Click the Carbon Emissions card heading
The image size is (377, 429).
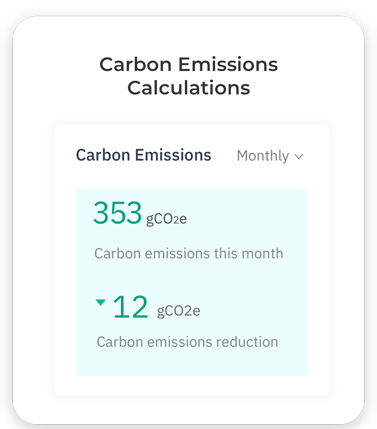(144, 155)
